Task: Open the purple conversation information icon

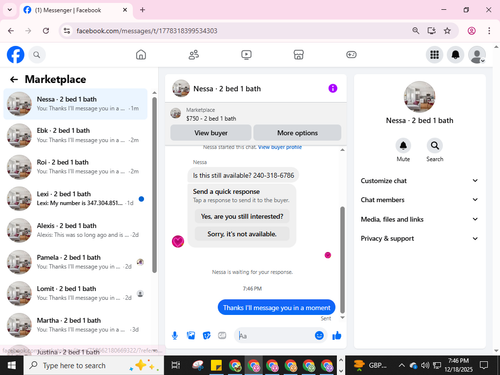Action: click(x=333, y=88)
